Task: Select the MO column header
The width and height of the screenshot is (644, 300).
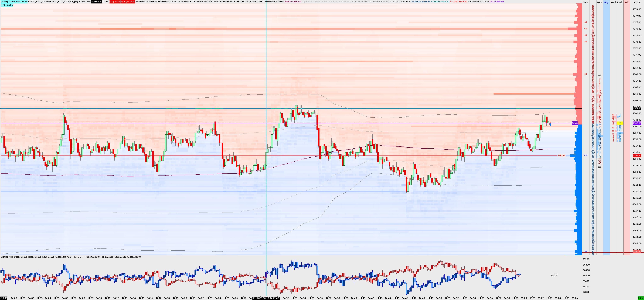Action: (585, 2)
